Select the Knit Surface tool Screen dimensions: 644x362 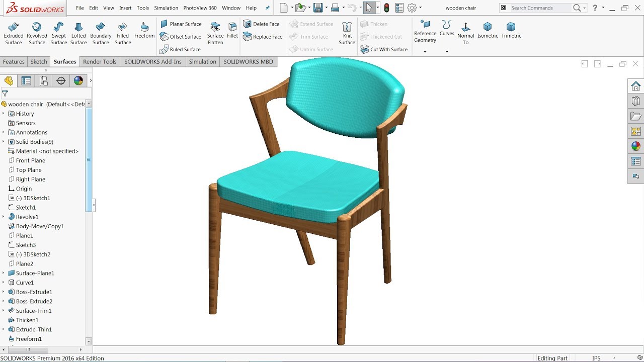(x=347, y=33)
